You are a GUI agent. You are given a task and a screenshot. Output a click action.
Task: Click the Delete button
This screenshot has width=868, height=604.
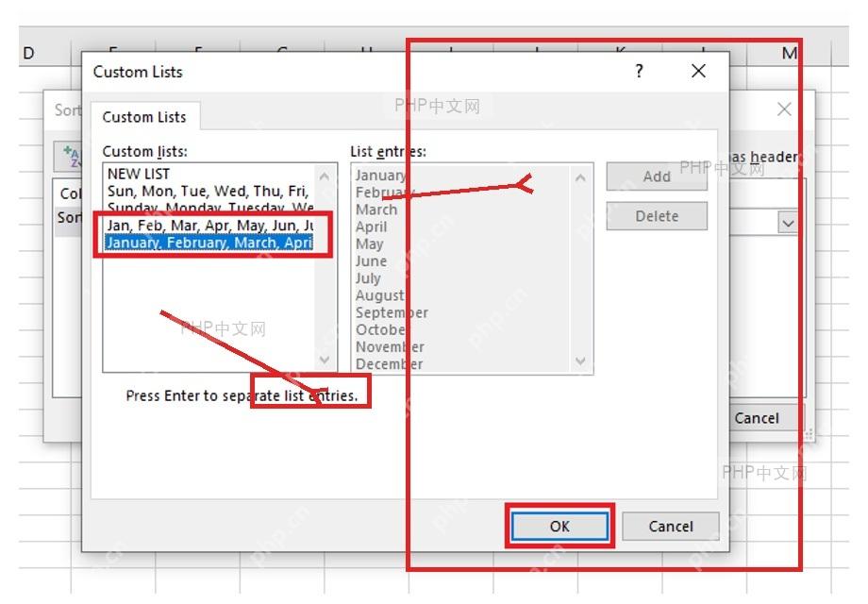click(x=657, y=216)
